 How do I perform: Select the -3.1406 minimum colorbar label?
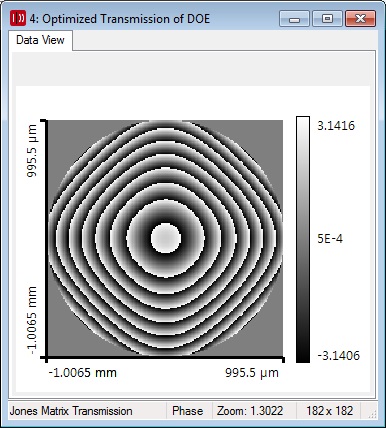[339, 356]
